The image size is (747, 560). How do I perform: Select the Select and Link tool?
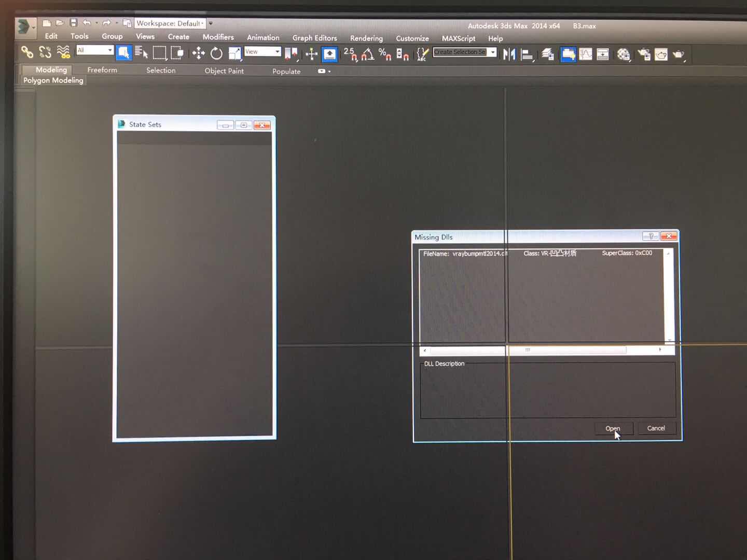click(x=27, y=51)
